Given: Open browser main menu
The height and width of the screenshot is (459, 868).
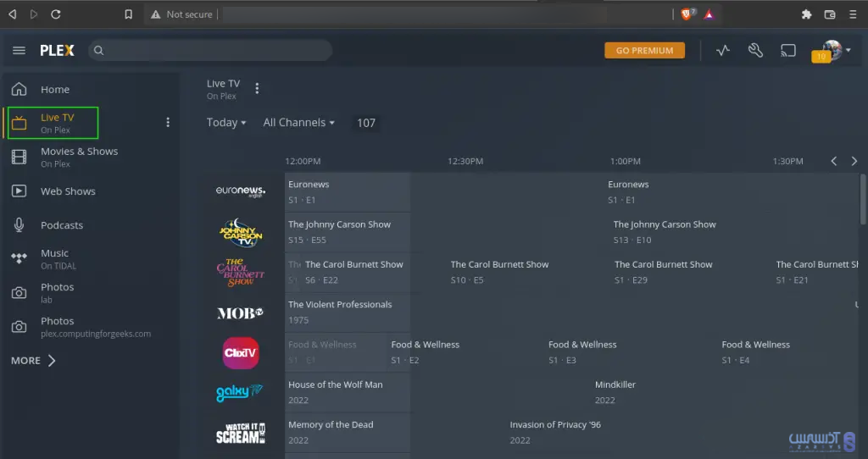Looking at the screenshot, I should [x=853, y=14].
